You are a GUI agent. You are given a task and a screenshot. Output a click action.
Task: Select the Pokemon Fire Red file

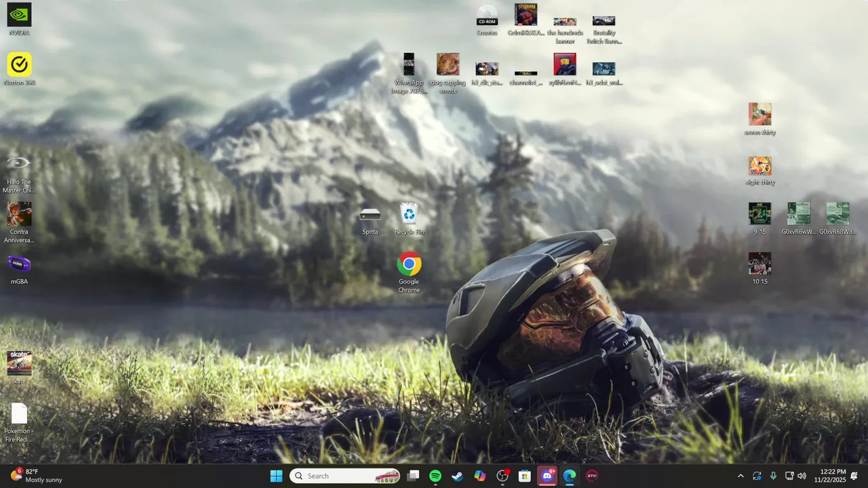19,422
